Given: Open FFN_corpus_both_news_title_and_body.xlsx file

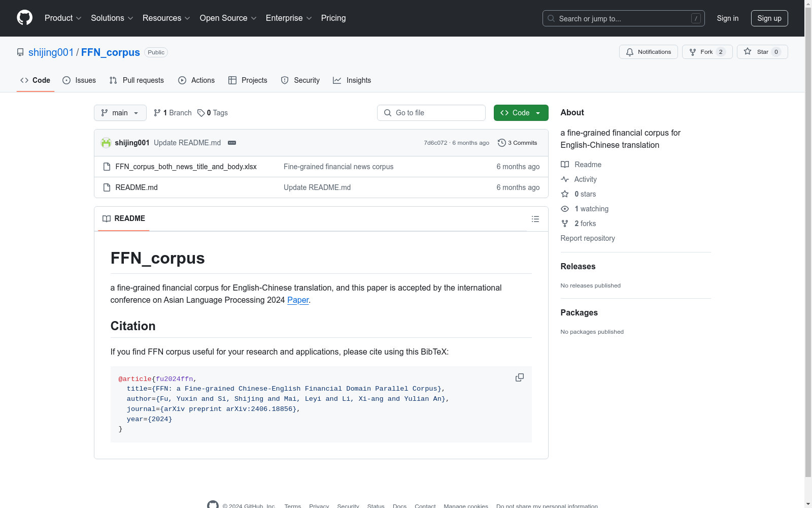Looking at the screenshot, I should coord(186,167).
